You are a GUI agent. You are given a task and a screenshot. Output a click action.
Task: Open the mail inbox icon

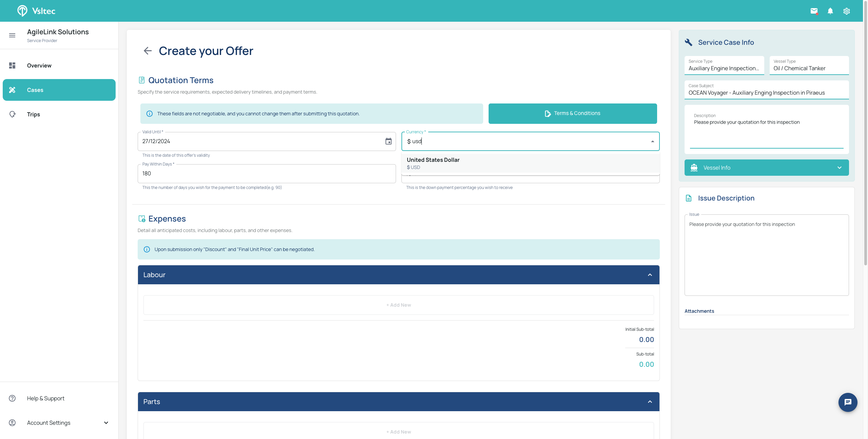[x=814, y=11]
